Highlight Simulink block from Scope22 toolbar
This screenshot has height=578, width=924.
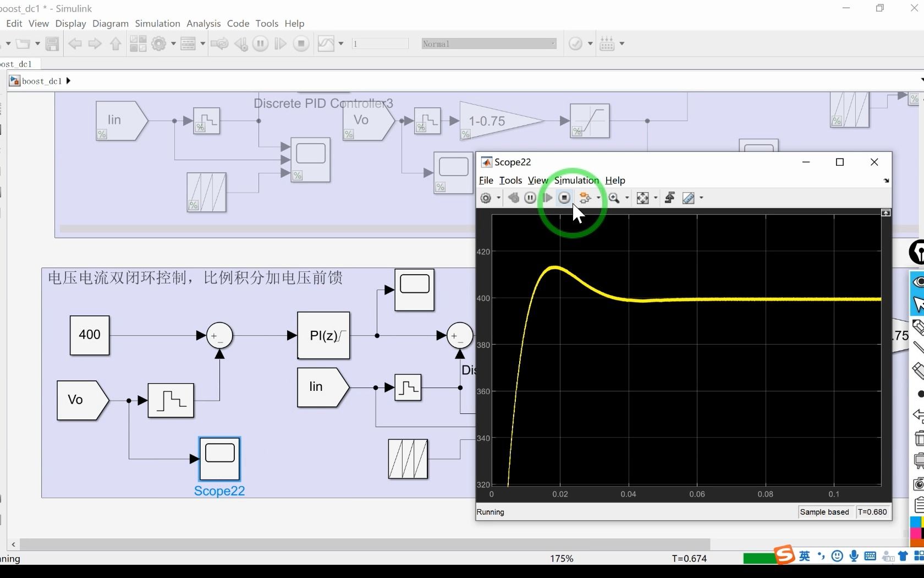coord(585,198)
